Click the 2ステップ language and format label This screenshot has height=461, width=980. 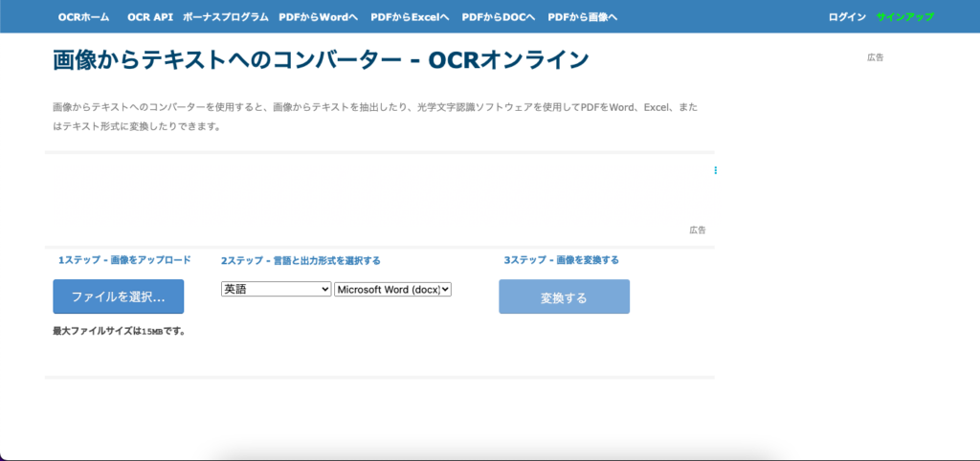(301, 260)
